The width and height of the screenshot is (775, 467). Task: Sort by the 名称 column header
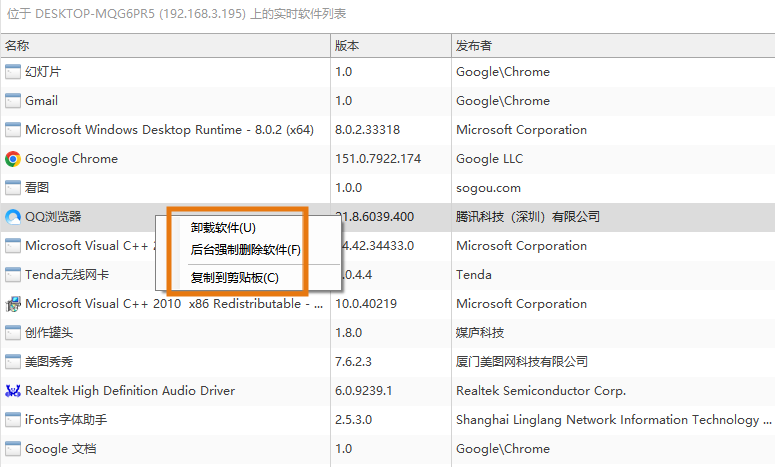click(x=166, y=46)
